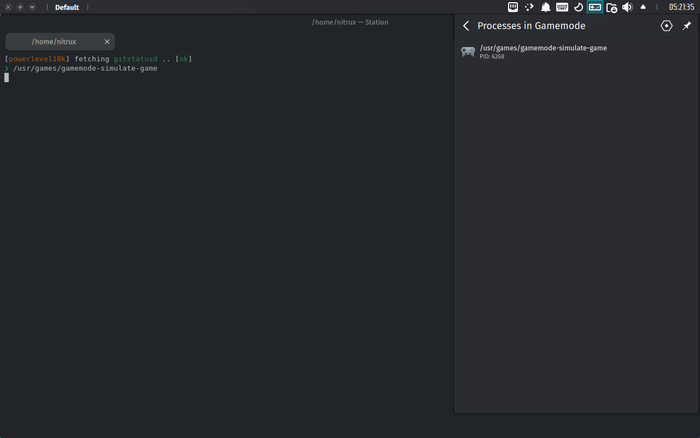This screenshot has height=438, width=700.
Task: Expand hidden system tray icons arrow
Action: coord(643,7)
